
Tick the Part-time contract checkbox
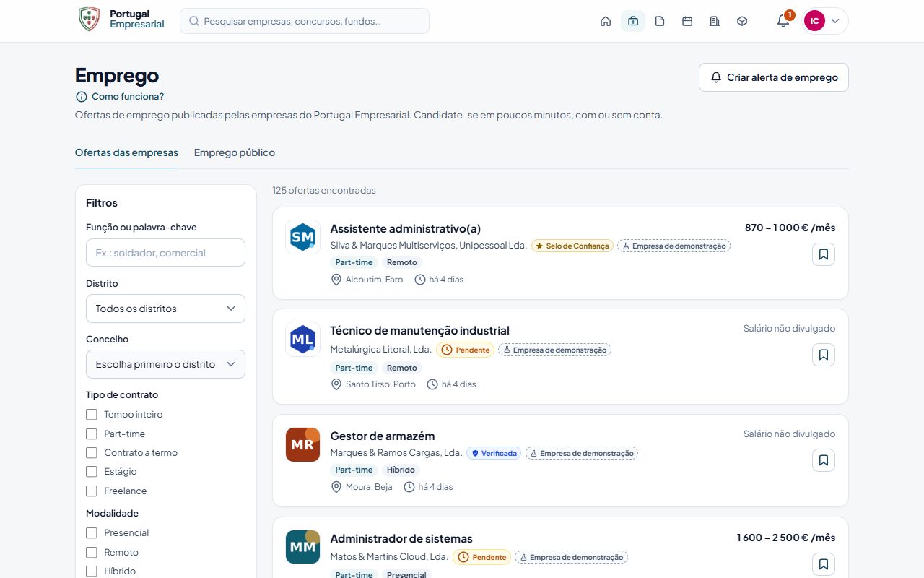coord(92,434)
